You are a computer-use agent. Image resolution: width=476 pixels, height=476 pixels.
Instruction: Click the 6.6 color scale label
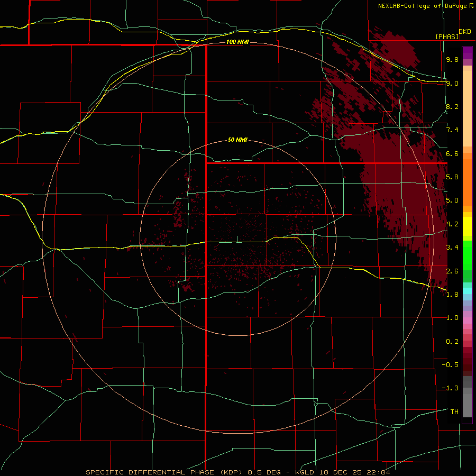pyautogui.click(x=452, y=153)
